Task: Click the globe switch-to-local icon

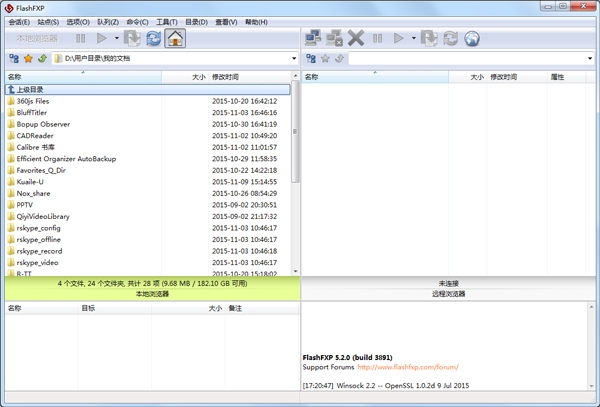Action: coord(472,38)
